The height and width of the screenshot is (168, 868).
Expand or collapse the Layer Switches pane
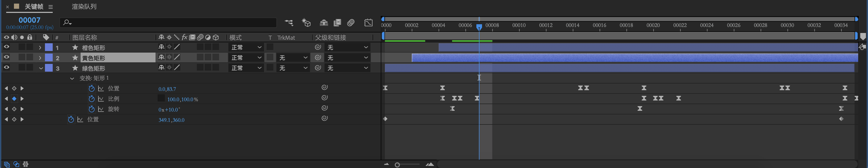pos(7,164)
